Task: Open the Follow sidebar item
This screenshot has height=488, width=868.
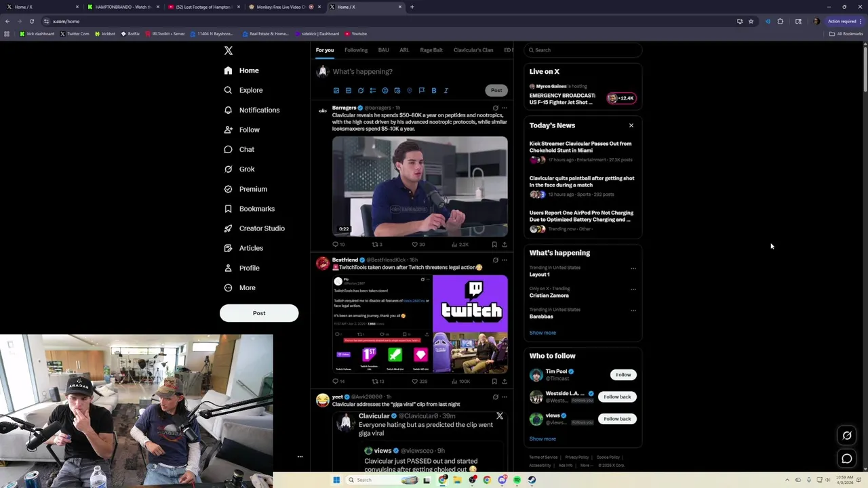Action: tap(241, 129)
